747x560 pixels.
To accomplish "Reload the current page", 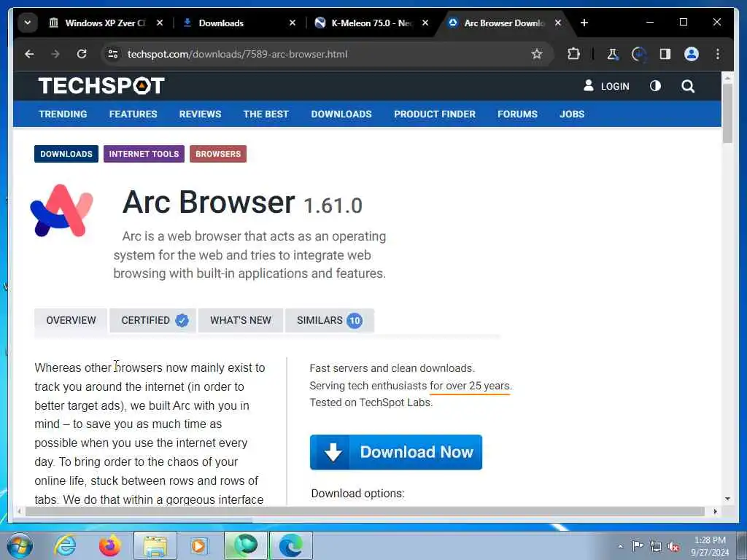I will coord(82,54).
